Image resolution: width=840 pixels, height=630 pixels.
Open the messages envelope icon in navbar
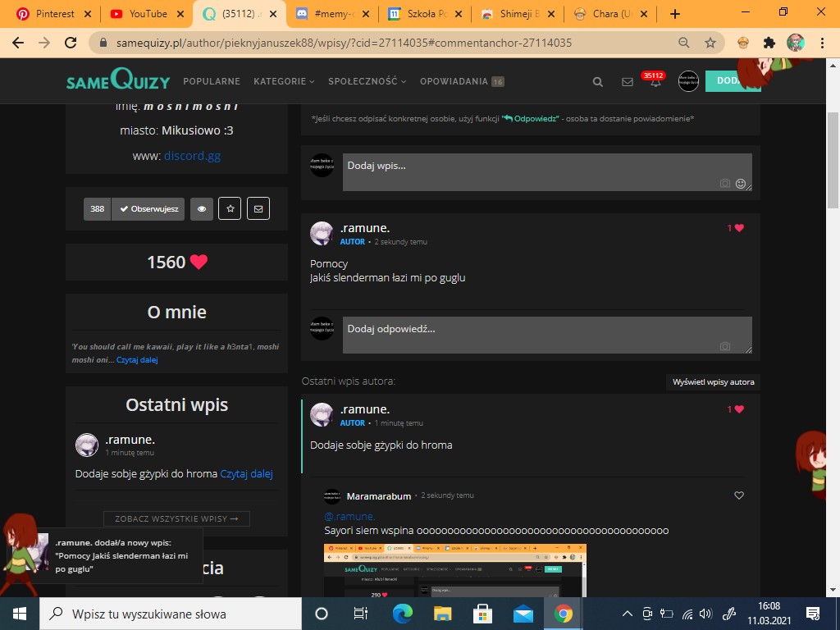pos(628,82)
